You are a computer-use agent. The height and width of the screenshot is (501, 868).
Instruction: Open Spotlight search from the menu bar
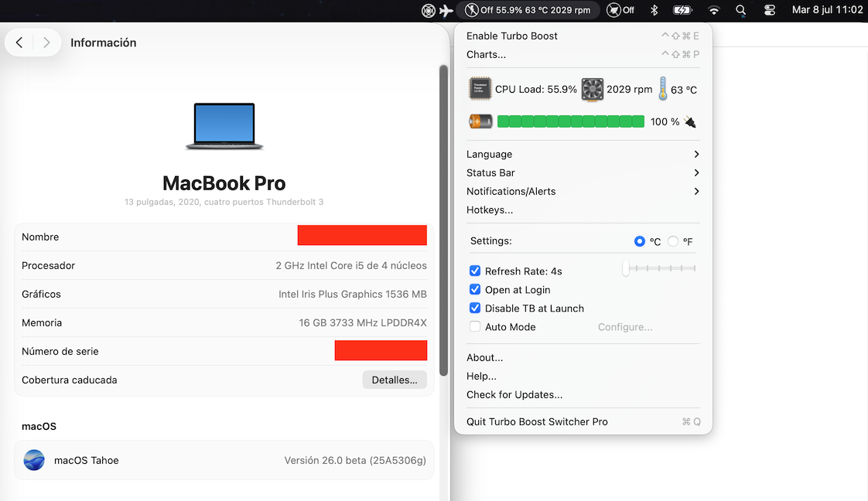740,10
